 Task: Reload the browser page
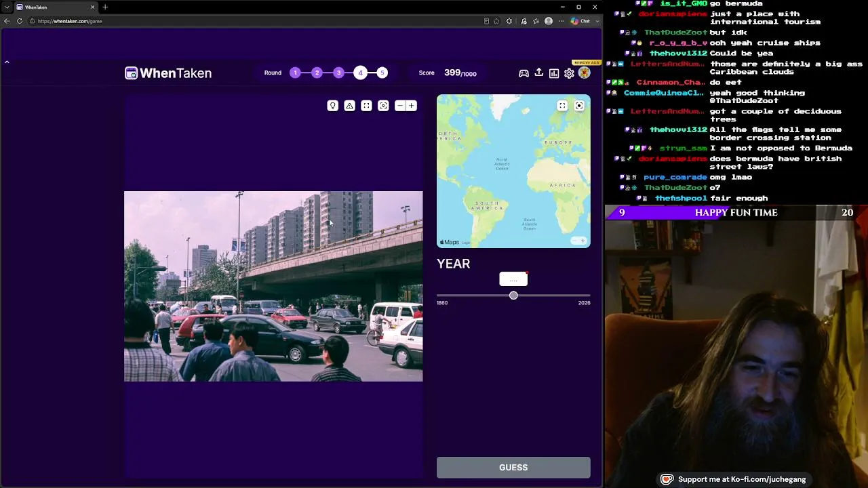click(x=20, y=21)
